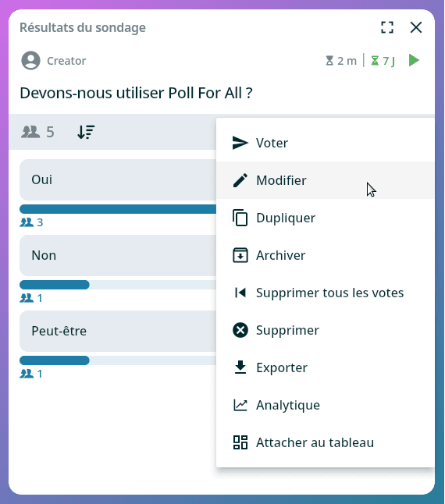Viewport: 445px width, 504px height.
Task: Open Analytique from the menu
Action: tap(326, 405)
